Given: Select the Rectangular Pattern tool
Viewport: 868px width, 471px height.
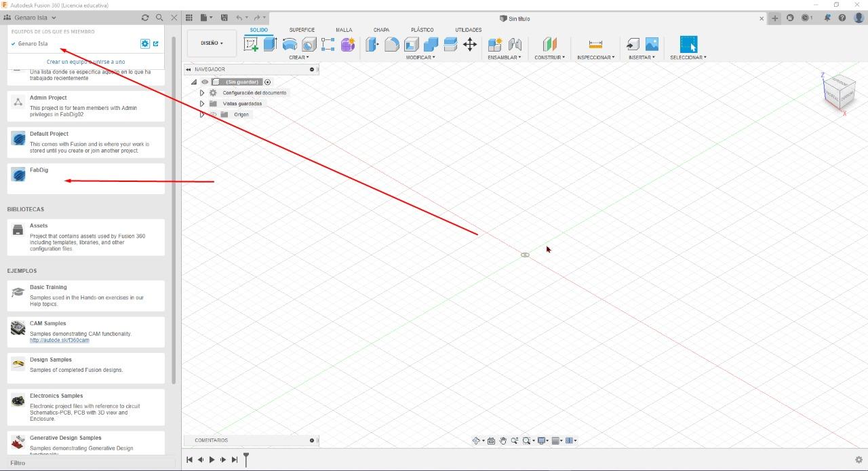Looking at the screenshot, I should [328, 45].
